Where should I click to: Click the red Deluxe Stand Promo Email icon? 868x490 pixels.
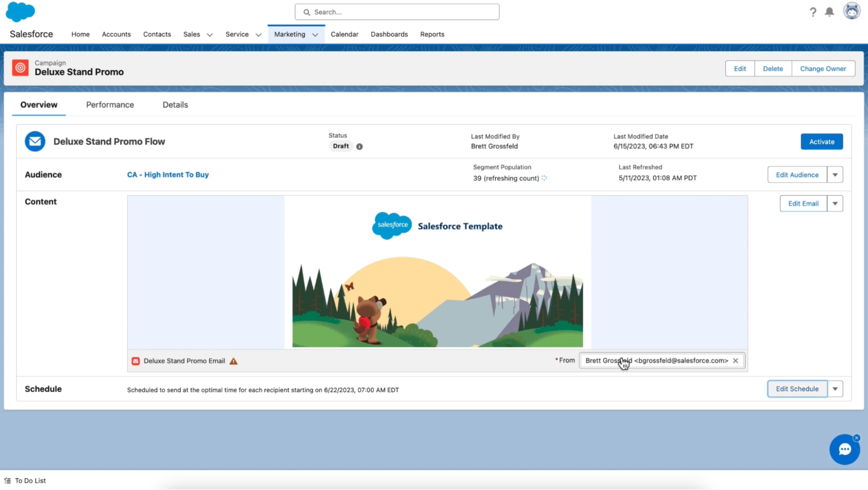[x=135, y=361]
